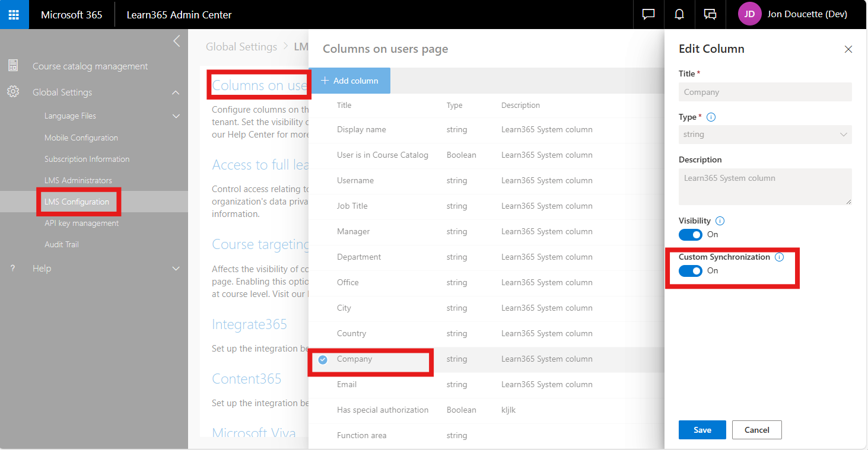Viewport: 868px width, 450px height.
Task: Show info for Visibility setting
Action: pos(720,221)
